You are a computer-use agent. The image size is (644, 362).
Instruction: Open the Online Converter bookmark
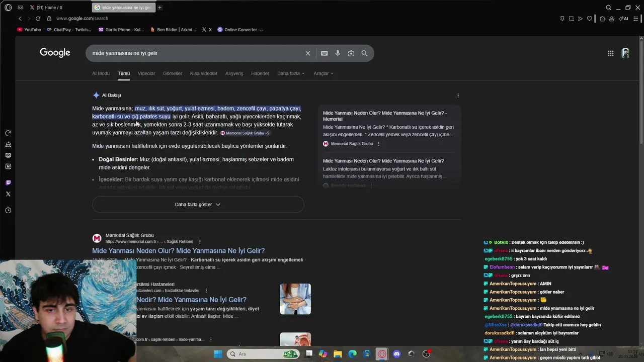[240, 30]
